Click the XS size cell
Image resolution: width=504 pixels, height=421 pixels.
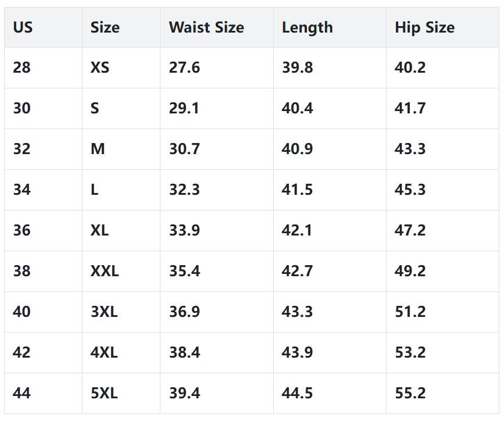coord(100,68)
